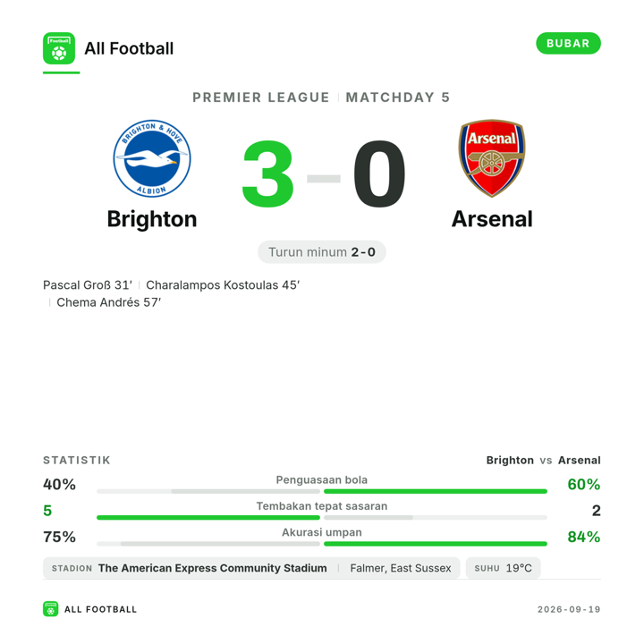Viewport: 644px width, 644px height.
Task: Click goalscorer Pascal Groß 31'
Action: 88,285
